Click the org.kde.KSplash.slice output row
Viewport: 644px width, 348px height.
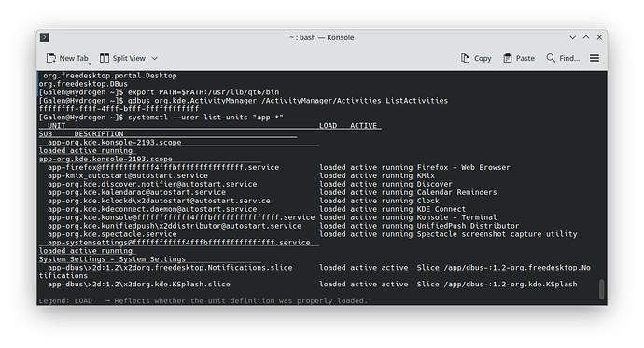(x=312, y=285)
